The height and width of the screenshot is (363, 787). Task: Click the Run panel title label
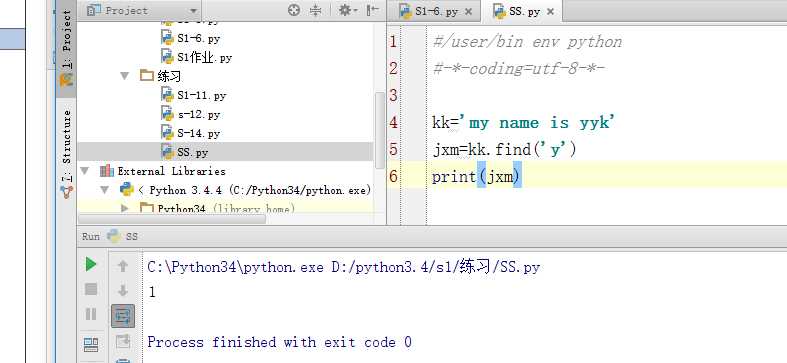[91, 236]
